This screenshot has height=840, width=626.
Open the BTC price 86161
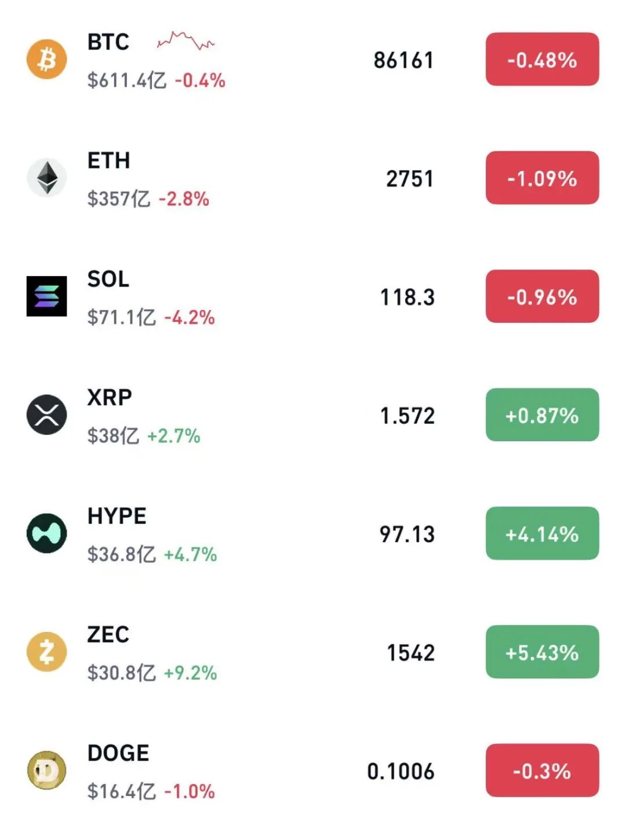403,60
